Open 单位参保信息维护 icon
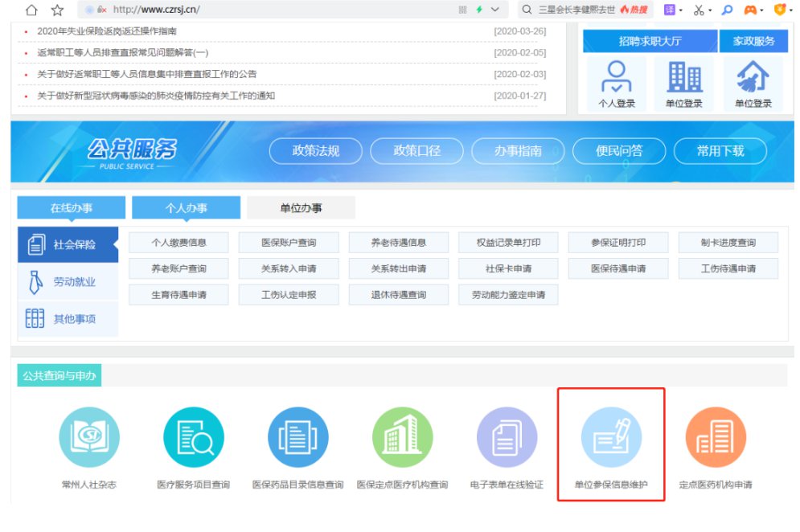Viewport: 800px width, 532px height. [611, 437]
